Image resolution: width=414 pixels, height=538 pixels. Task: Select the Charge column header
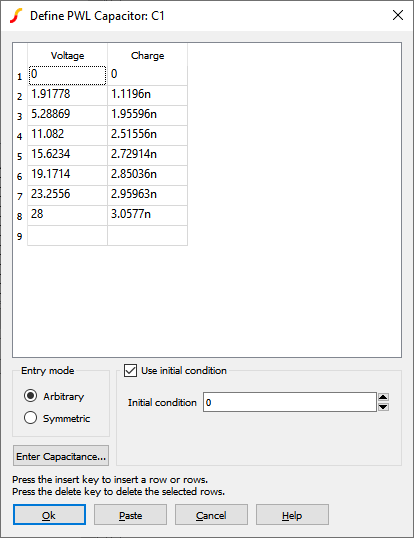pyautogui.click(x=147, y=55)
